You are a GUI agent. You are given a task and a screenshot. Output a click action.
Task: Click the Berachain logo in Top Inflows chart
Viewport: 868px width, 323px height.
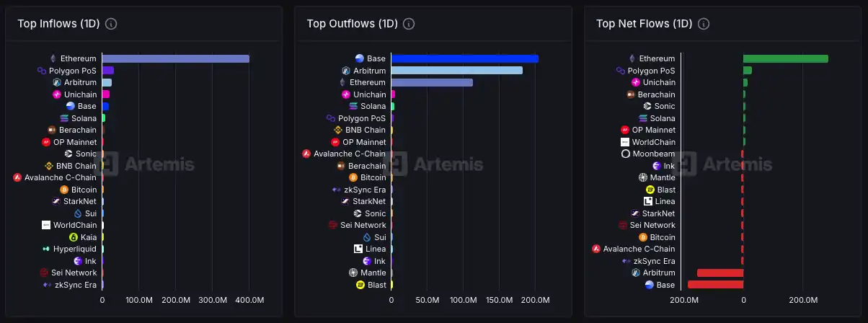pyautogui.click(x=51, y=130)
